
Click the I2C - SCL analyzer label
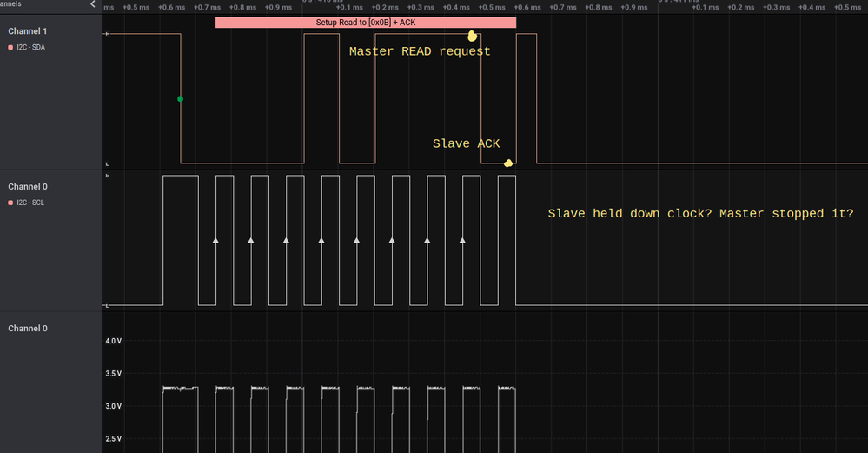(x=30, y=203)
